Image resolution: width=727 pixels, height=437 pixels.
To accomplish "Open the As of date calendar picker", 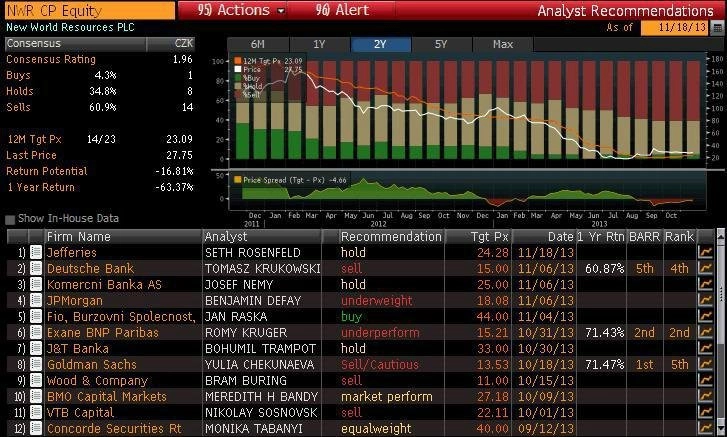I will click(717, 27).
